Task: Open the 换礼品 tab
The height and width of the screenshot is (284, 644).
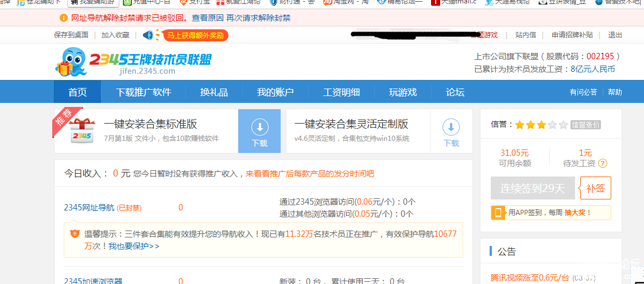Action: click(214, 92)
